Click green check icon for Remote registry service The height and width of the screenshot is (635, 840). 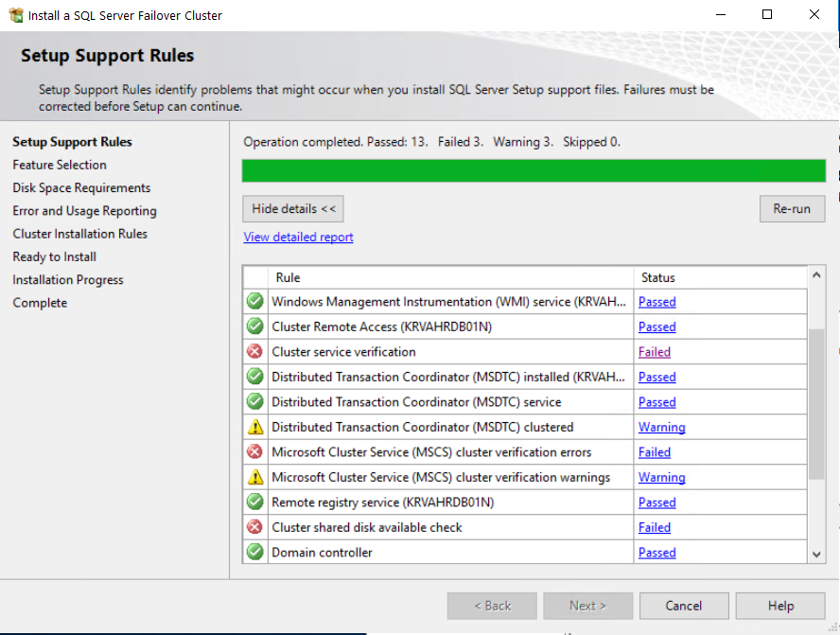255,503
